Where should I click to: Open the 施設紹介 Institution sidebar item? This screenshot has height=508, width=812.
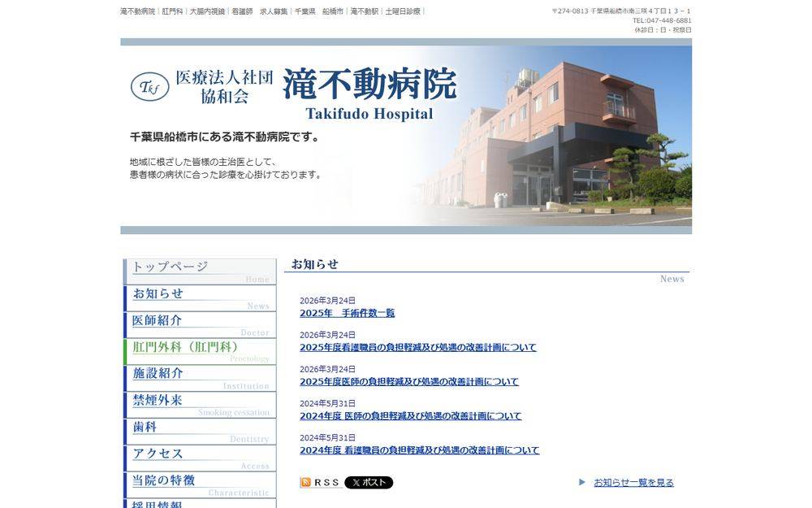tap(200, 379)
